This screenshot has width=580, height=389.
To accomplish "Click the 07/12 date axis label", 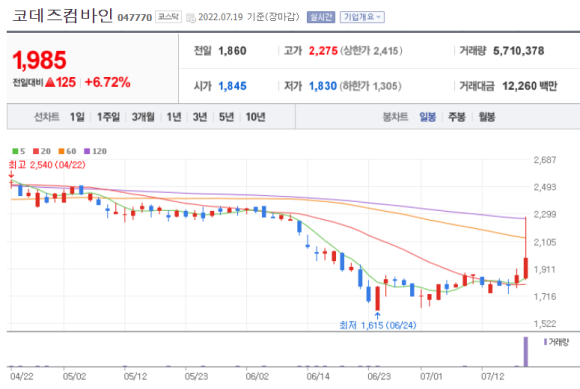I will point(493,376).
